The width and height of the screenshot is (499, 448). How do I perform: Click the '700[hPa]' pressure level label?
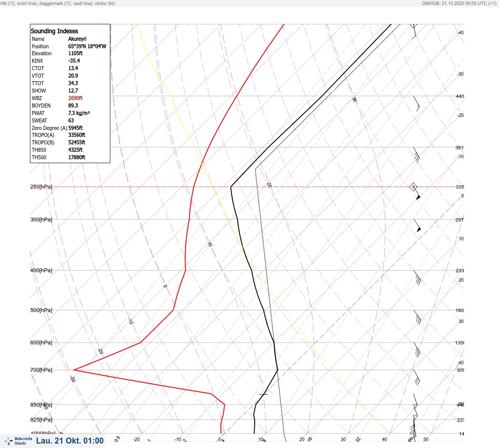pyautogui.click(x=41, y=370)
